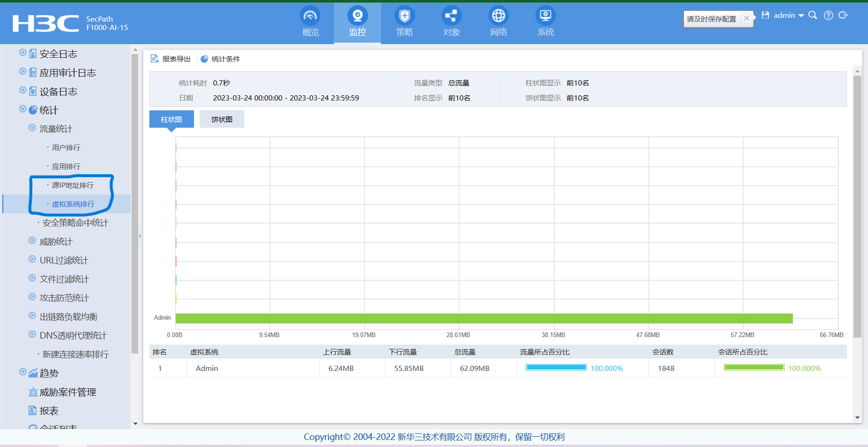Screen dimensions: 868x447
Task: Open the 概览 overview icon
Action: click(310, 16)
